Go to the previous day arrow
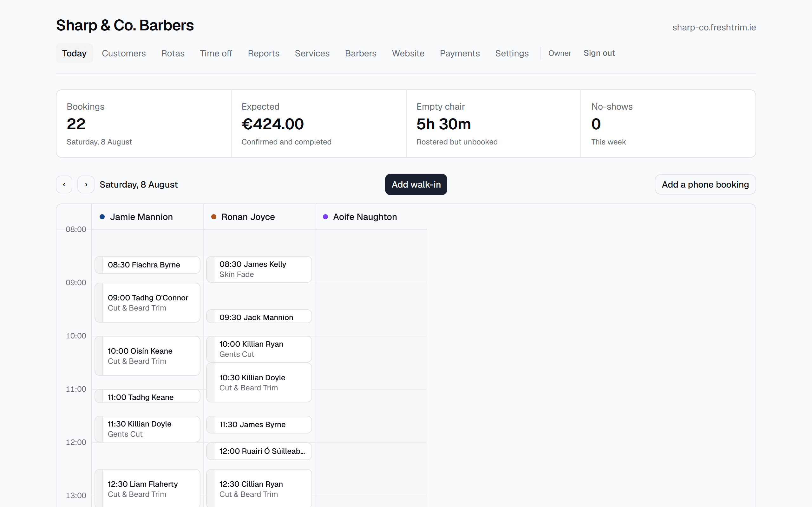This screenshot has width=812, height=507. pos(64,184)
